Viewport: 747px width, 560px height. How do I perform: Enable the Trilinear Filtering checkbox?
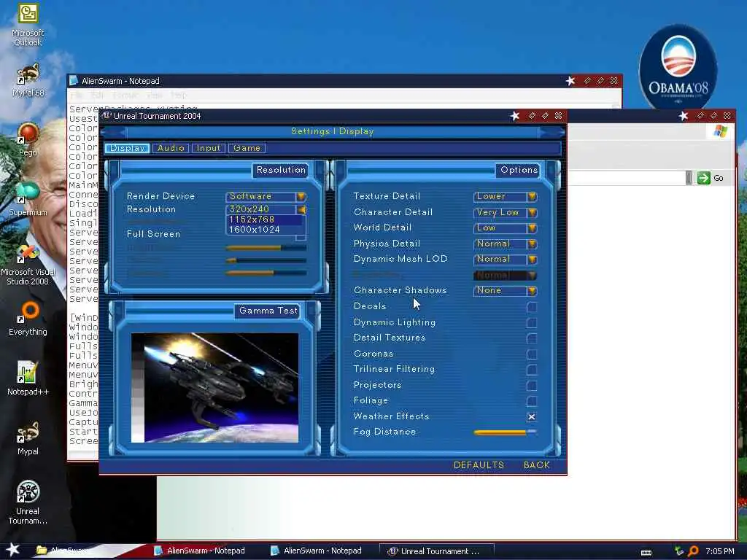532,370
